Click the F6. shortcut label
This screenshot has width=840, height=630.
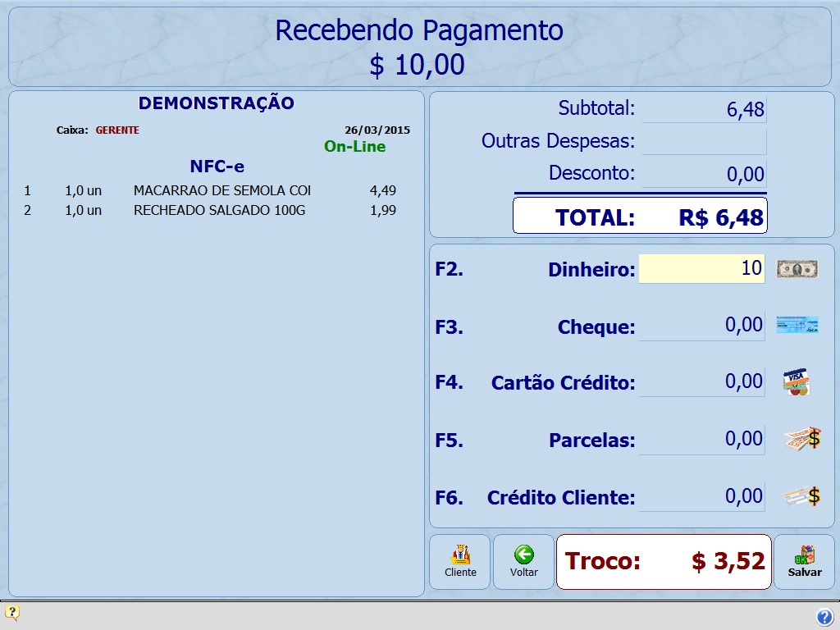click(x=449, y=498)
